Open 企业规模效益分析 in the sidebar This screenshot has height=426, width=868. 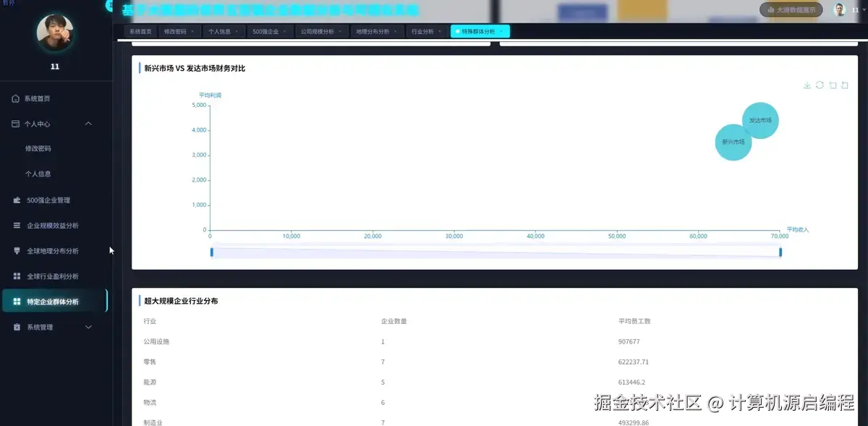click(54, 226)
